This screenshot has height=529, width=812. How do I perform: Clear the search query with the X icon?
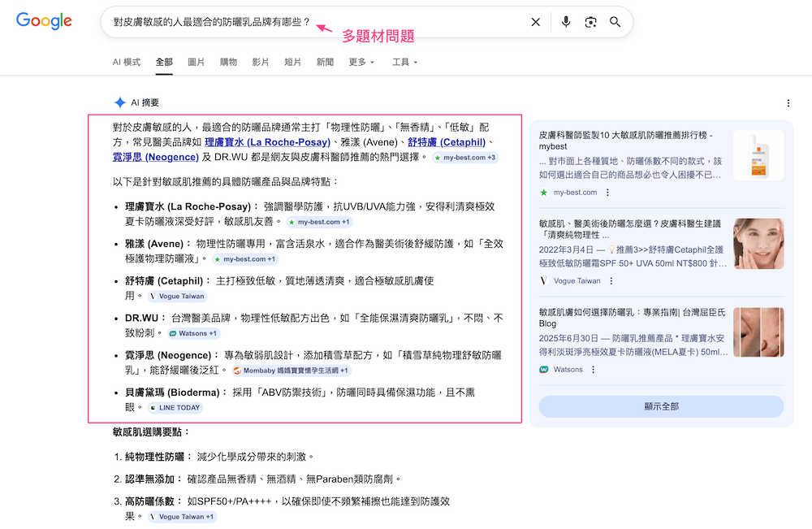pos(535,22)
